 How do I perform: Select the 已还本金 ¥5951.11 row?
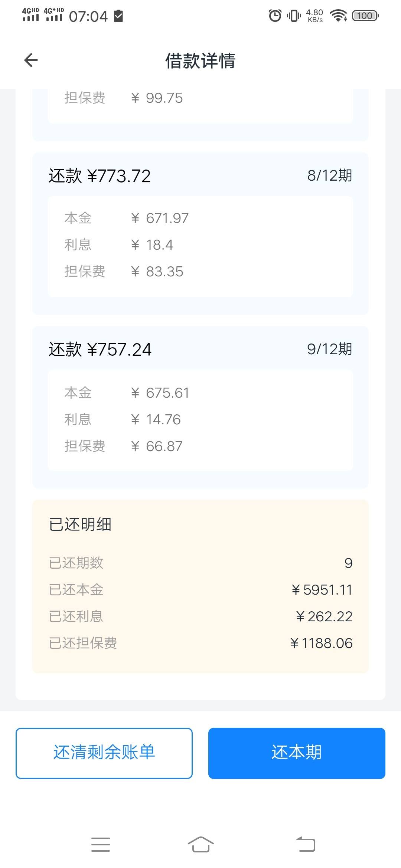200,590
